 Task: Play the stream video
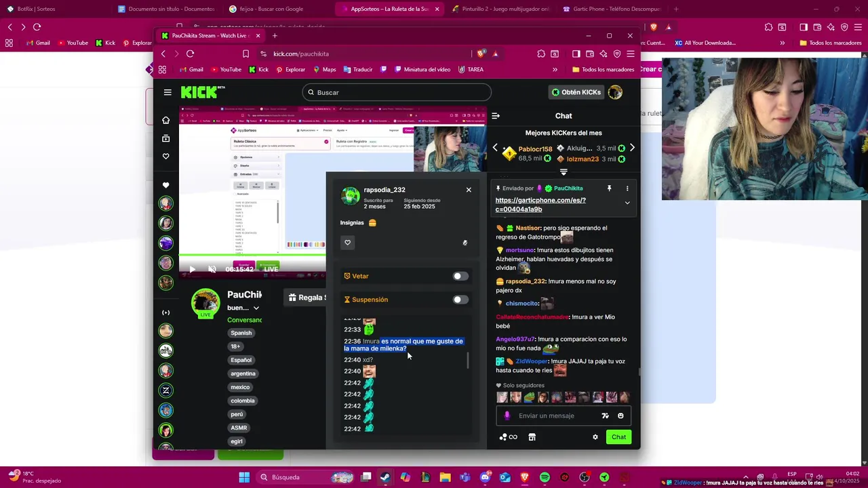click(x=192, y=269)
